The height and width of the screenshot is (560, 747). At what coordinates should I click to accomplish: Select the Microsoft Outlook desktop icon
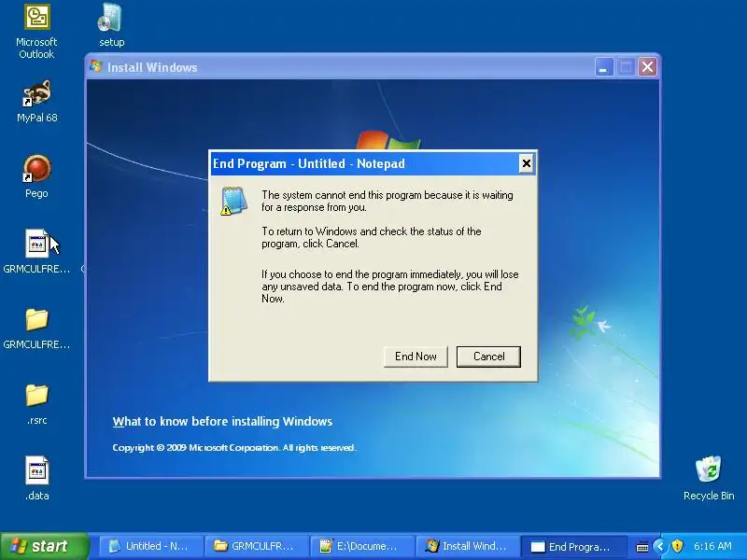36,32
